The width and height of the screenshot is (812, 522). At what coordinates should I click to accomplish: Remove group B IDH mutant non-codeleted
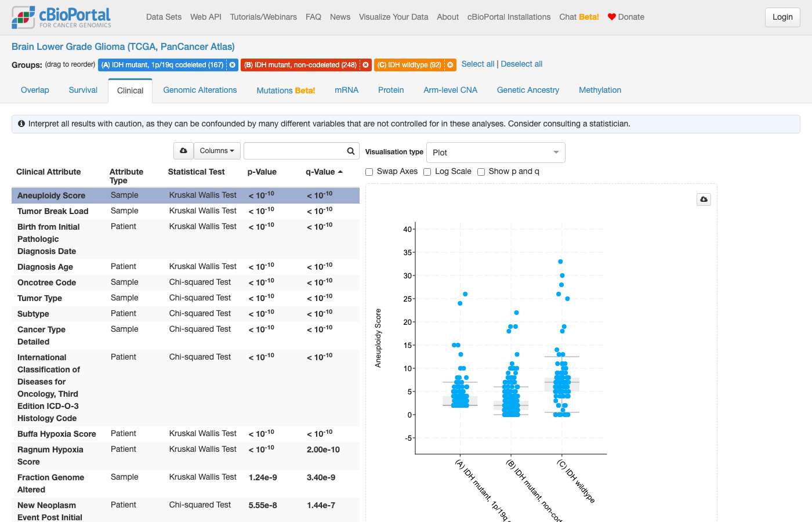pos(366,65)
